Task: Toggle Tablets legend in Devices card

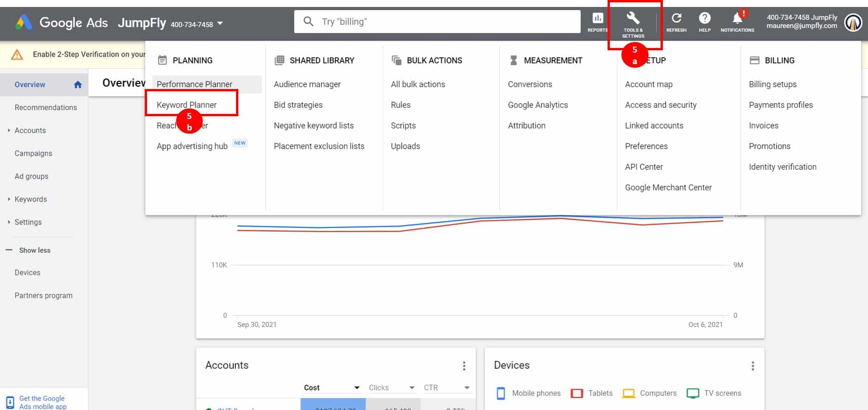Action: point(591,393)
